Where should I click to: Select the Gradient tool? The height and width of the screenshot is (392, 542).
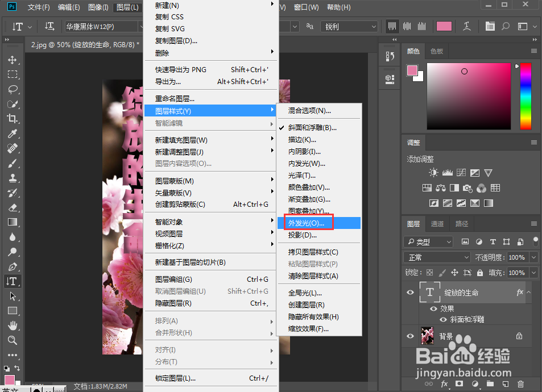pyautogui.click(x=13, y=222)
